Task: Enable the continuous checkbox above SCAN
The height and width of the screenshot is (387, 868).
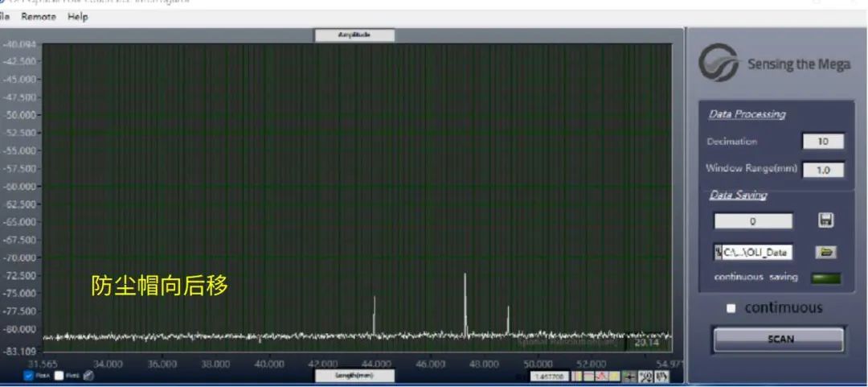Action: pyautogui.click(x=731, y=308)
